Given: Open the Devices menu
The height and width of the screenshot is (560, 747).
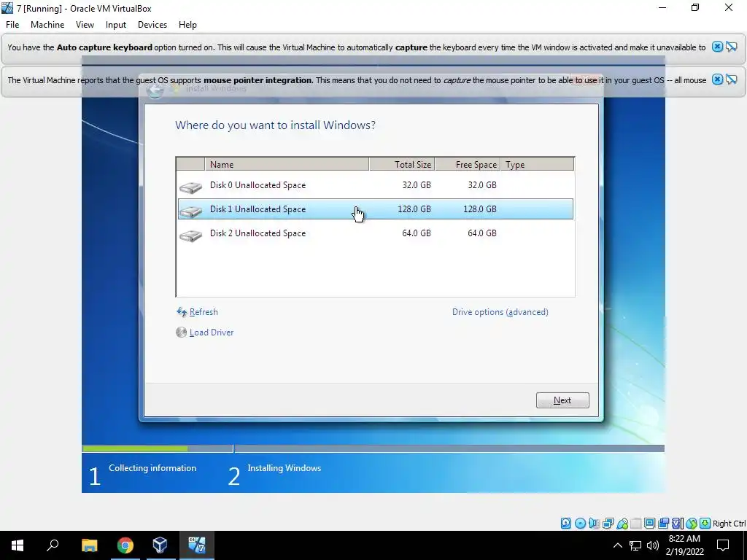Looking at the screenshot, I should coord(152,25).
